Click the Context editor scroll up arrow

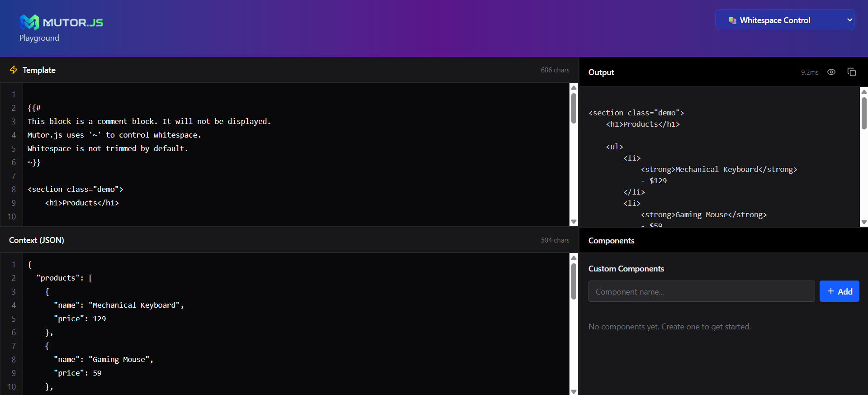coord(574,258)
